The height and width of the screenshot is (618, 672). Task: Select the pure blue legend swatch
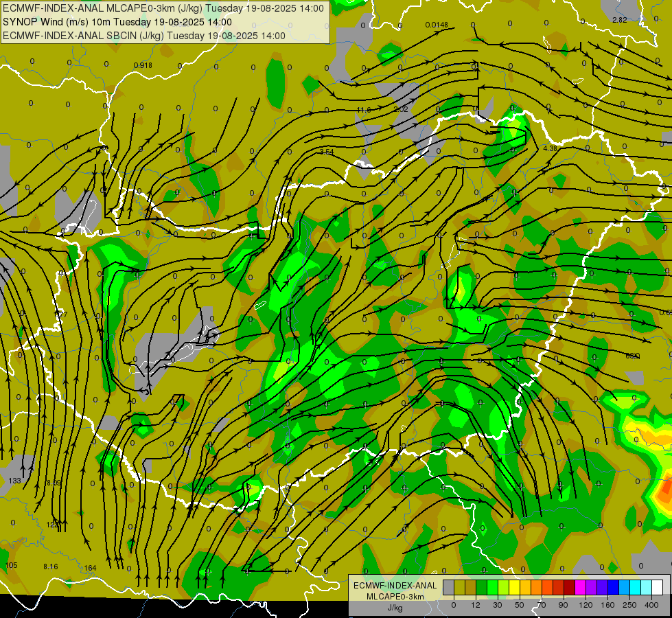click(613, 587)
